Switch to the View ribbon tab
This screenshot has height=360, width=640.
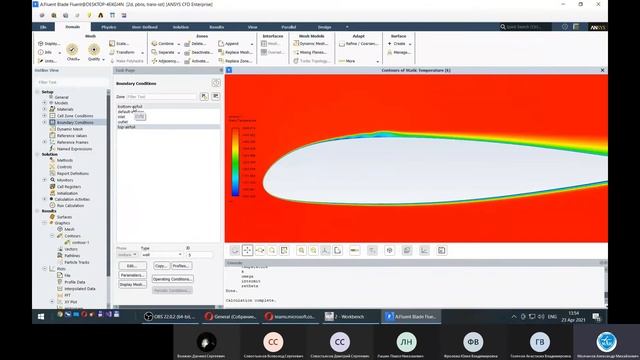[x=252, y=27]
